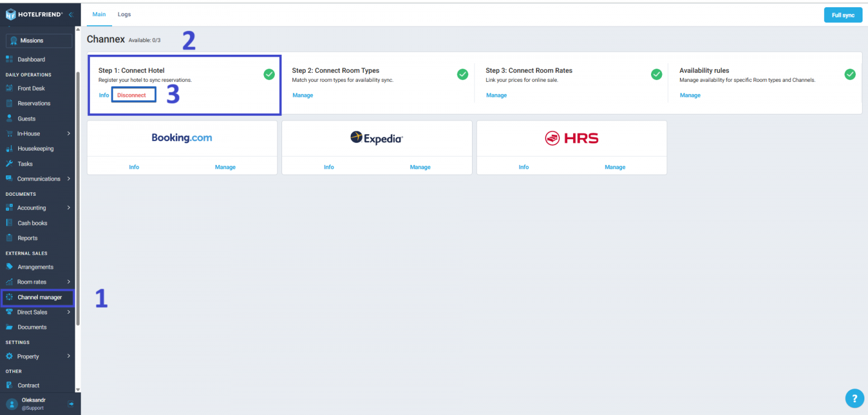
Task: Click Manage for HRS
Action: coord(615,167)
